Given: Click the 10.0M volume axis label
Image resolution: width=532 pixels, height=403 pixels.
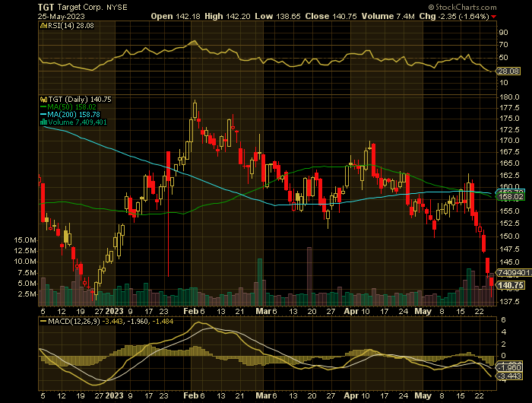Looking at the screenshot, I should point(25,262).
